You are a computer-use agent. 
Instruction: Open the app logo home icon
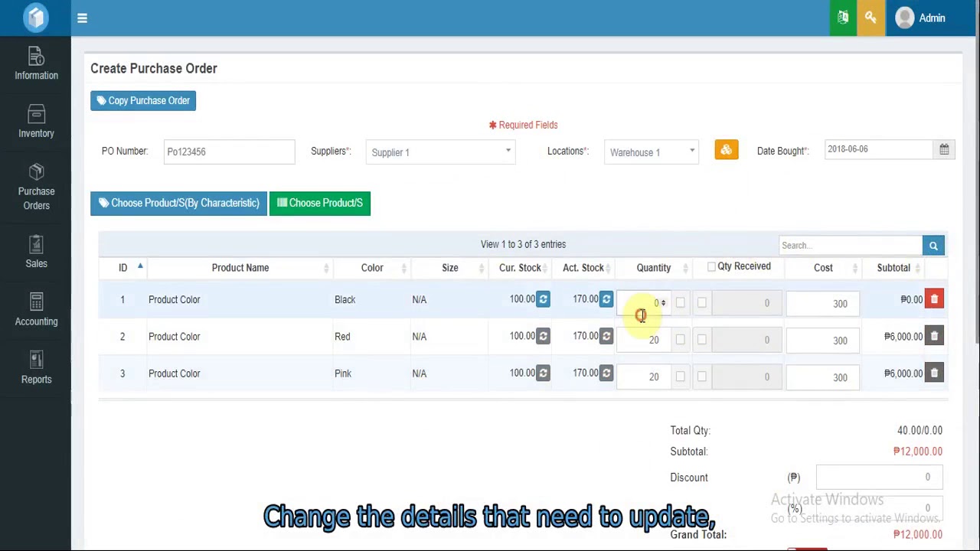(36, 18)
